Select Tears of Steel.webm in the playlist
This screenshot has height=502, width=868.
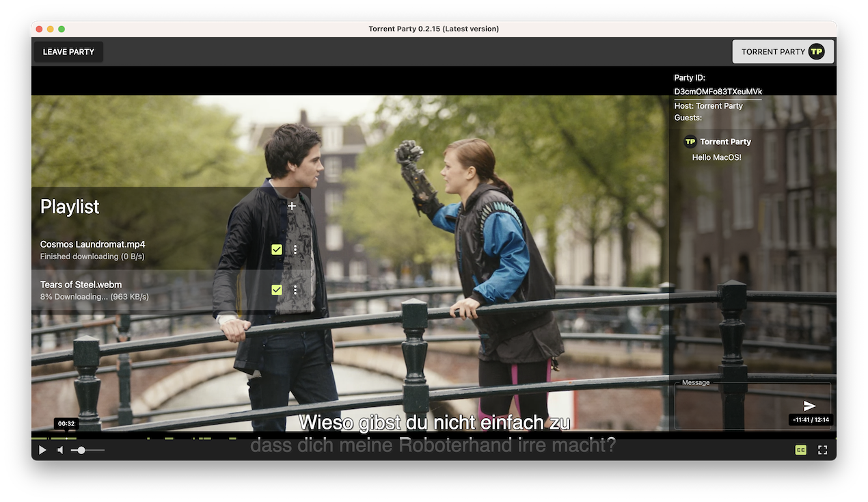(171, 290)
